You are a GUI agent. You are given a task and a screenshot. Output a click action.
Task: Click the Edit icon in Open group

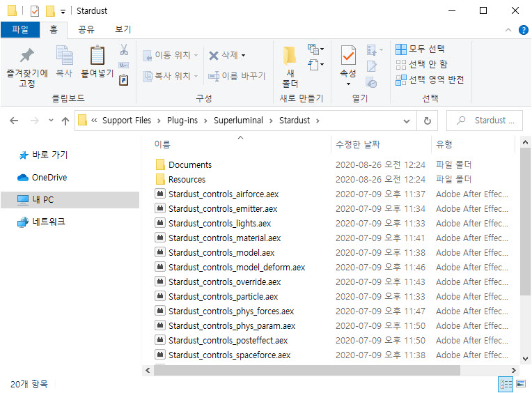tap(372, 65)
